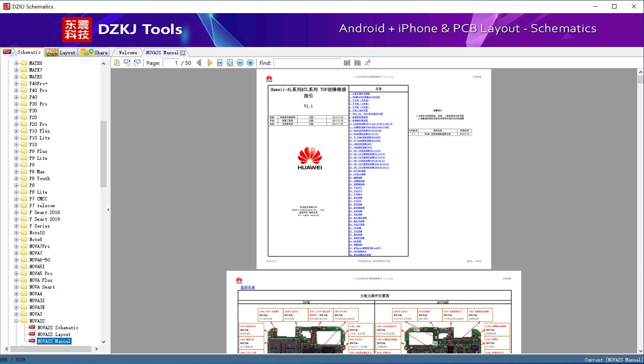Select the MATE7 folder
The image size is (644, 364).
[36, 70]
